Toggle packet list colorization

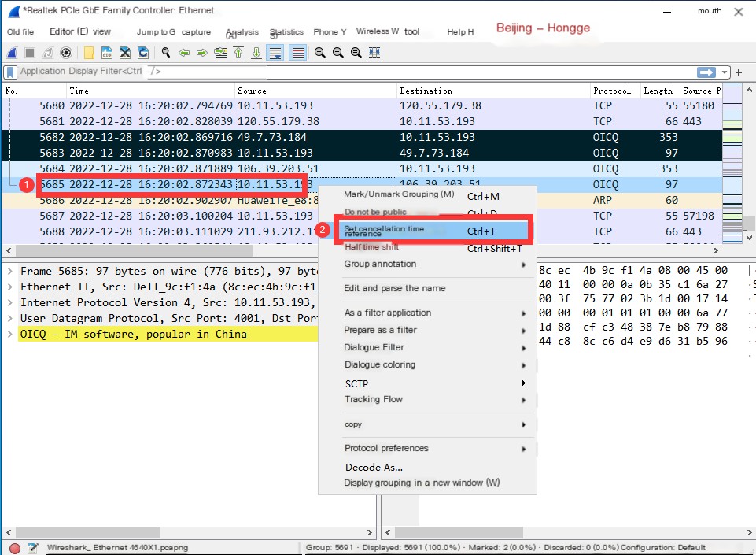pyautogui.click(x=298, y=53)
